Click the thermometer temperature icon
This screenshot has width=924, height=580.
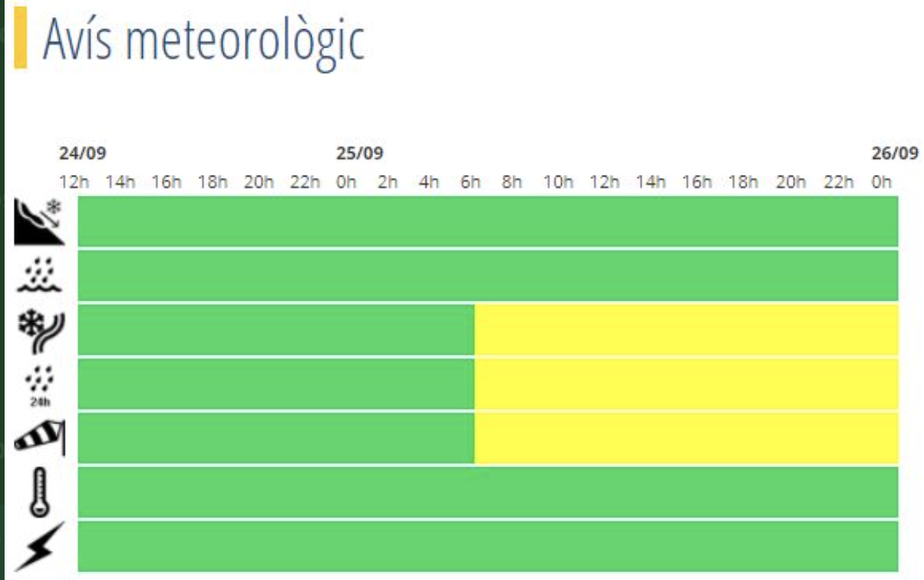[38, 492]
